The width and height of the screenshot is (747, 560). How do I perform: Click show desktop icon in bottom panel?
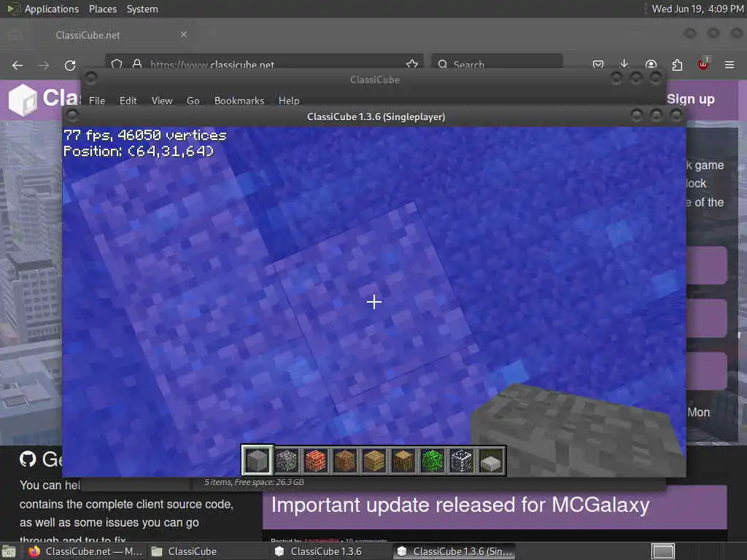pyautogui.click(x=9, y=551)
